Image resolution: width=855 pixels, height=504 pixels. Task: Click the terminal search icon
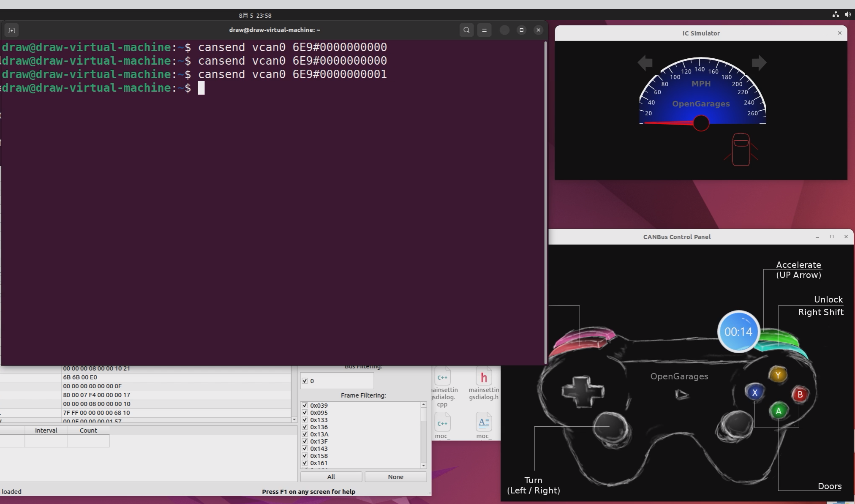click(466, 30)
